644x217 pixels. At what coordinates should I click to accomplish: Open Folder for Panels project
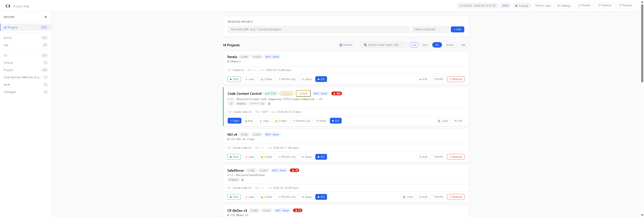pyautogui.click(x=267, y=79)
